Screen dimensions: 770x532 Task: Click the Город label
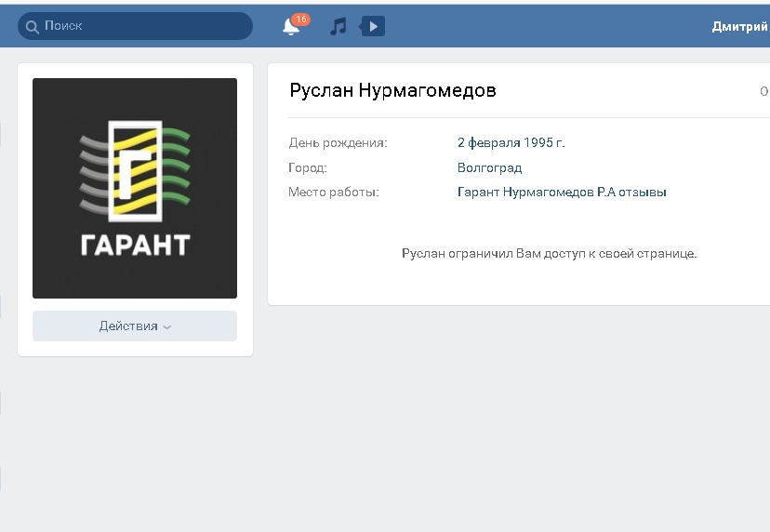tap(308, 168)
